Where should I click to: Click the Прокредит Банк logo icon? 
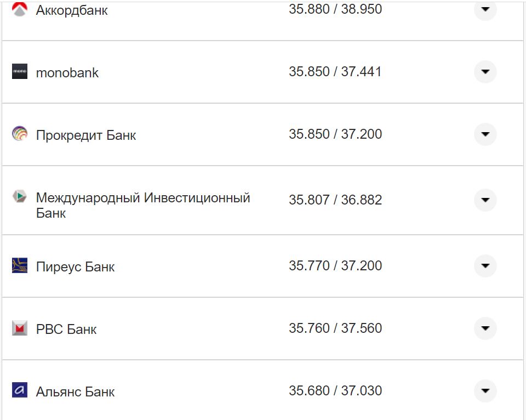coord(20,133)
